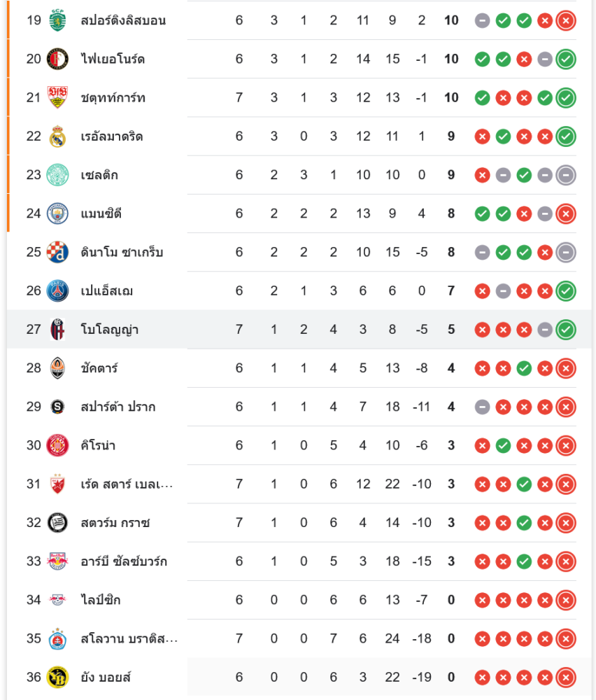596x700 pixels.
Task: Click the Stuttgart team crest
Action: [x=57, y=97]
